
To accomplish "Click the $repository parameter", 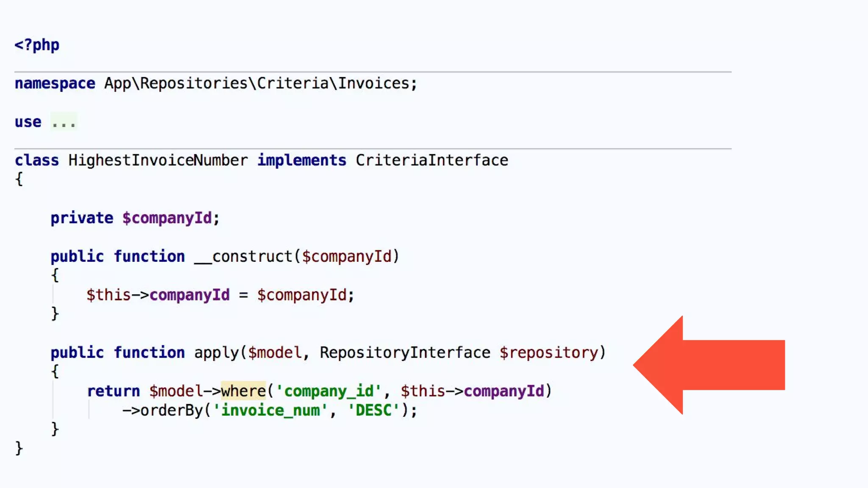I will click(548, 353).
